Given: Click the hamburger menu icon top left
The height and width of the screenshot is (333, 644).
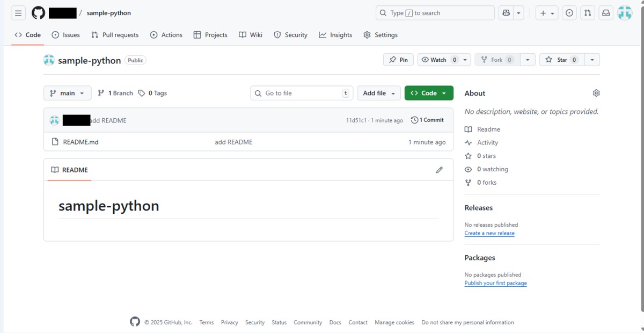Looking at the screenshot, I should [18, 12].
